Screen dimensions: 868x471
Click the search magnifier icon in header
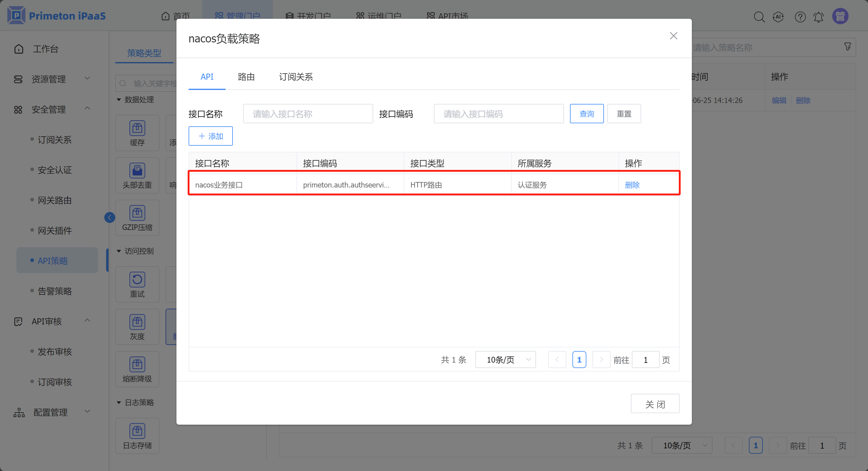tap(759, 16)
